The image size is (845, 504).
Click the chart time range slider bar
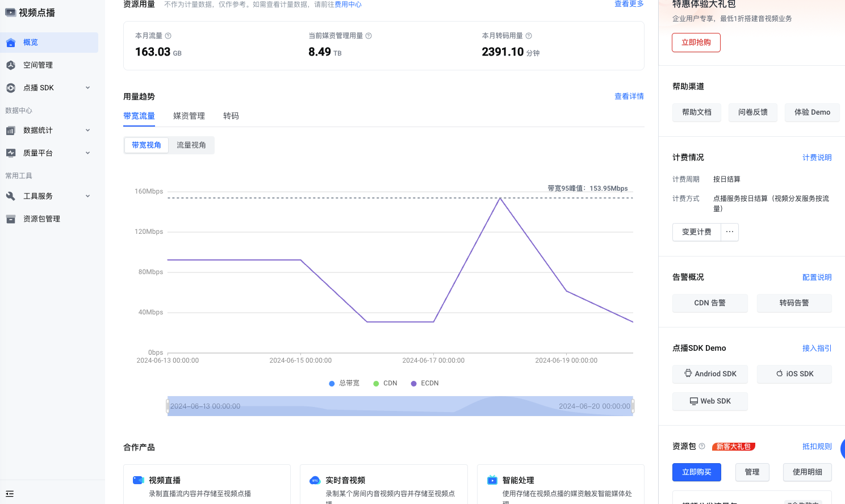[x=400, y=406]
